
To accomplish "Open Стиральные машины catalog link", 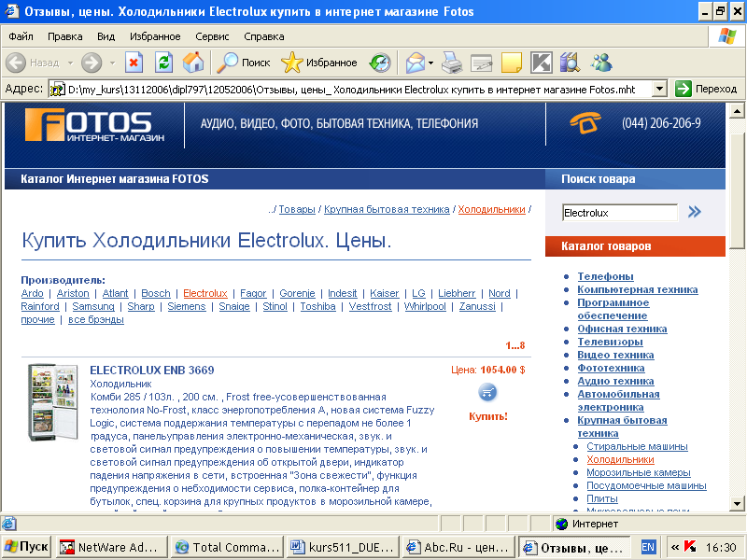I will 637,446.
